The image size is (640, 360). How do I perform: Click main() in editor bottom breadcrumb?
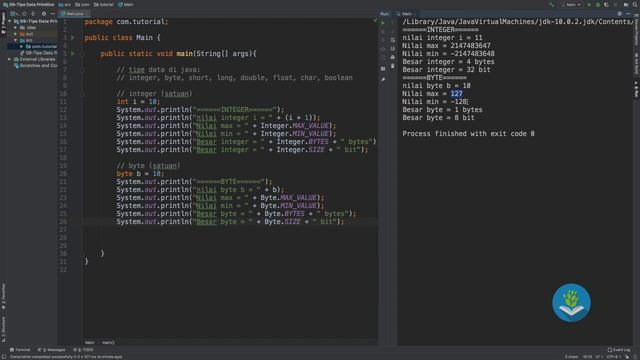pos(108,342)
